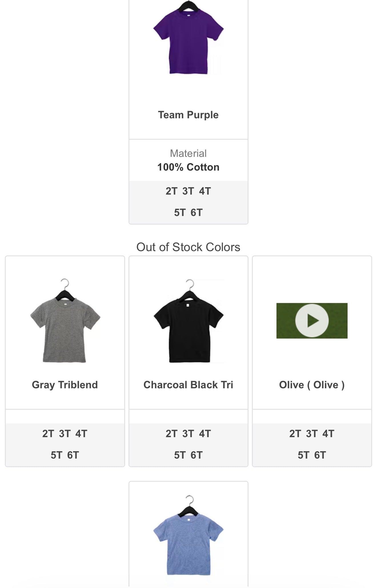The image size is (377, 588).
Task: Pick size 6T under Team Purple
Action: [x=196, y=213]
